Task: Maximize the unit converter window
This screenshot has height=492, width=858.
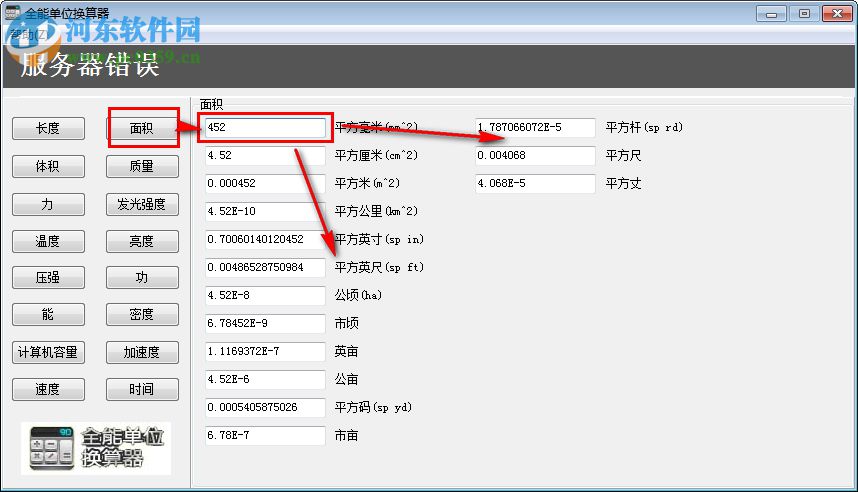Action: point(804,14)
